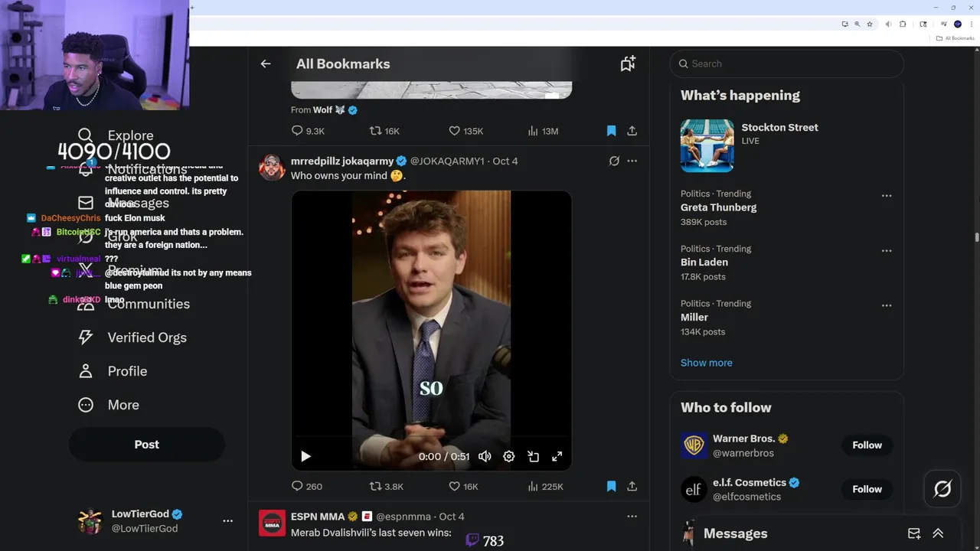Viewport: 980px width, 551px height.
Task: Open options for Greta Thunberg trend
Action: point(887,195)
